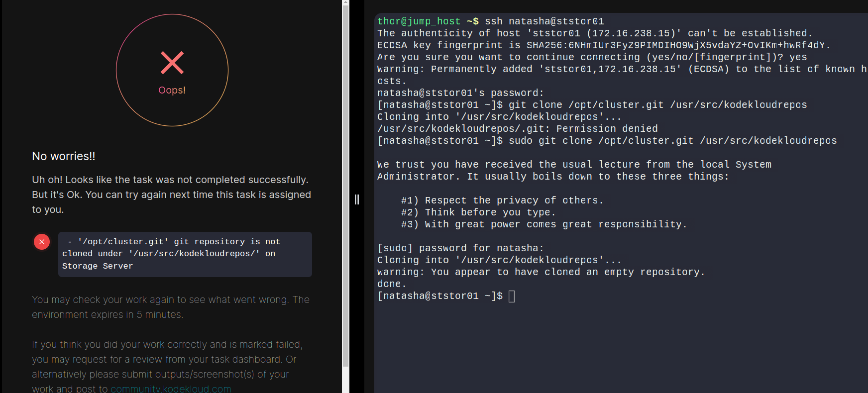Viewport: 868px width, 393px height.
Task: Click the green "thor@jump_host" prompt text
Action: (x=419, y=21)
